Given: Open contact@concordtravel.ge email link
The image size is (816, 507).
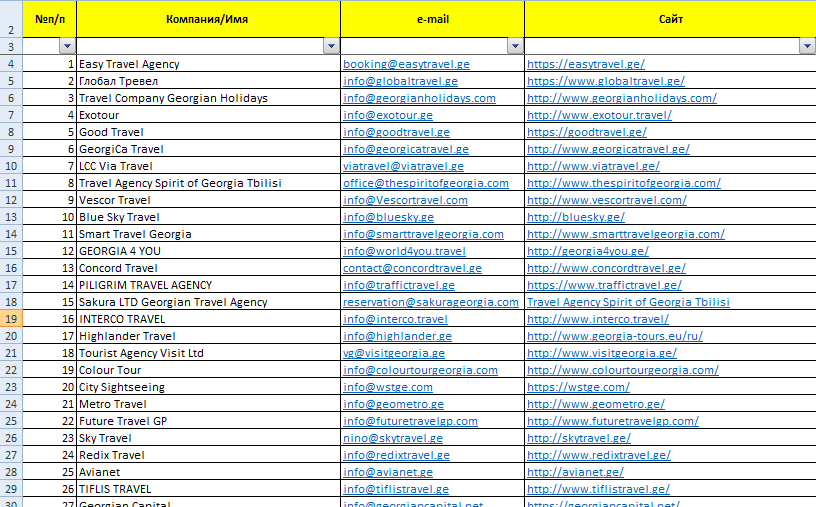Looking at the screenshot, I should coord(412,268).
